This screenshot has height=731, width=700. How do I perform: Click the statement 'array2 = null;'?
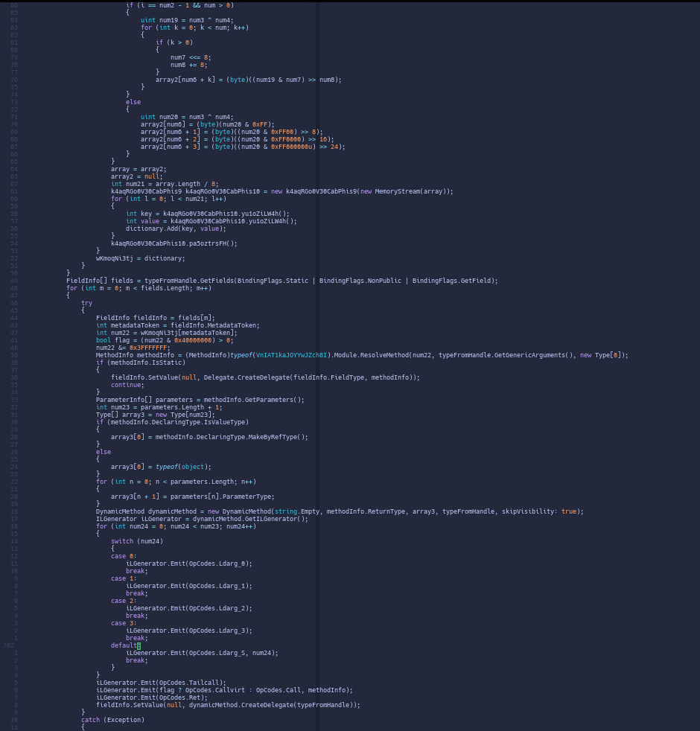click(x=136, y=176)
